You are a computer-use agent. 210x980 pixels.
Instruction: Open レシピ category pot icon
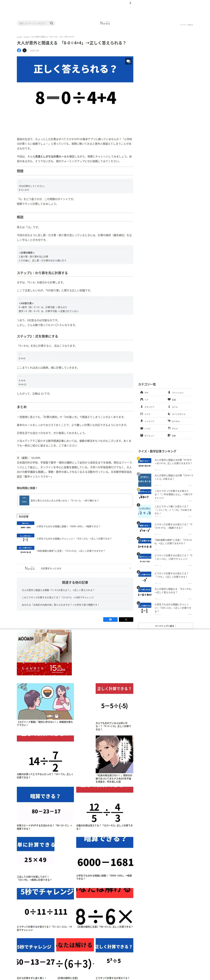point(142,428)
